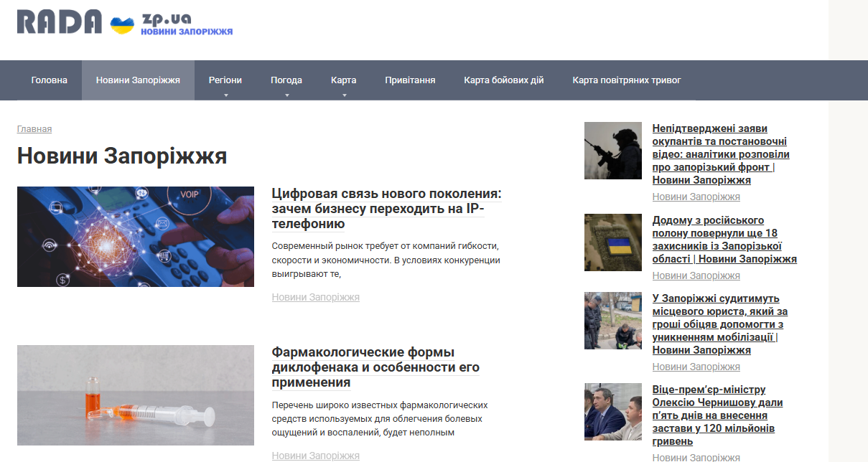Screen dimensions: 868x462
Task: Open the IP-телефонию article headline
Action: point(386,209)
